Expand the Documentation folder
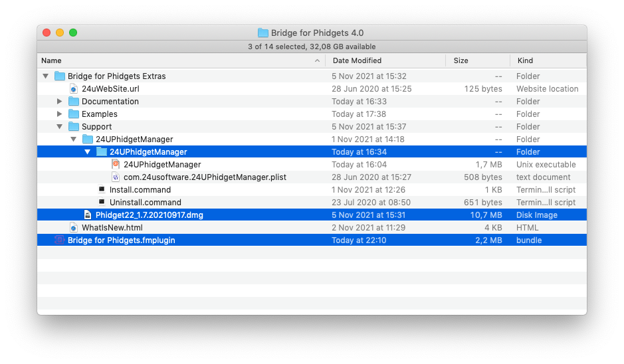Image resolution: width=624 pixels, height=364 pixels. tap(59, 101)
